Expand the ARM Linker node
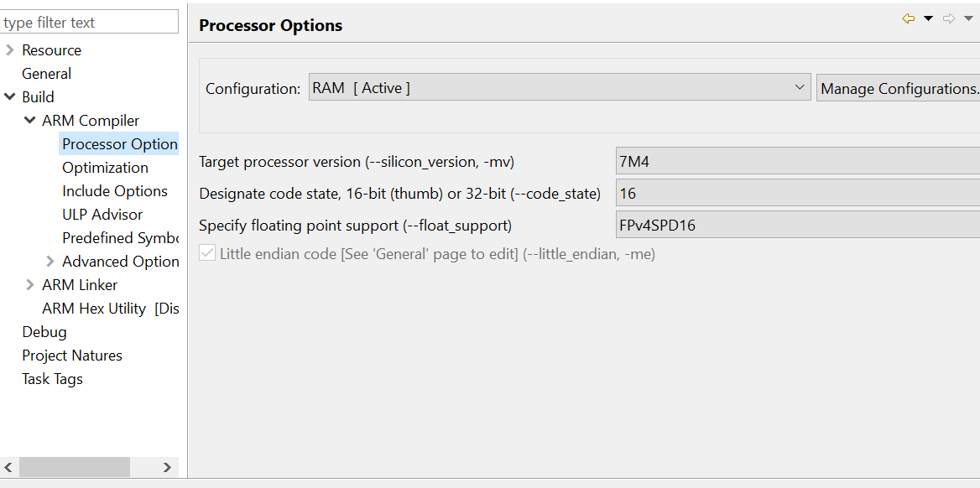The height and width of the screenshot is (488, 980). (x=29, y=285)
